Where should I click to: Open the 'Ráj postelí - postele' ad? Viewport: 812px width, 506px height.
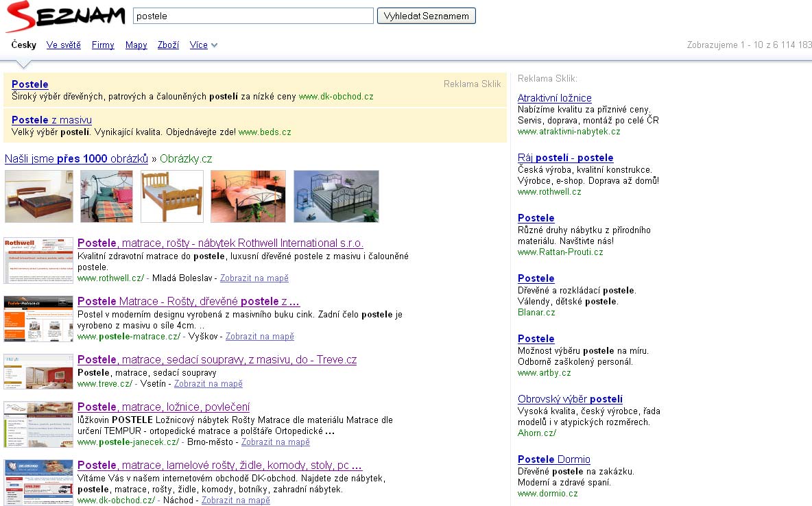(x=566, y=158)
